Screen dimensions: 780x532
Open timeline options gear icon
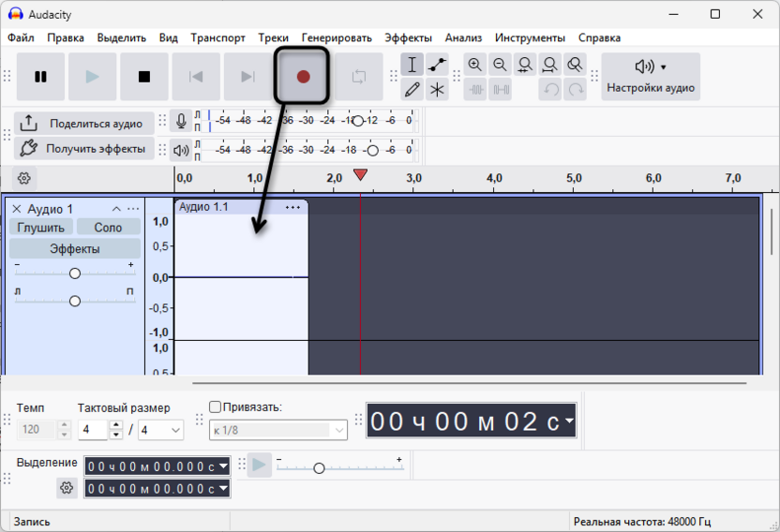click(24, 178)
